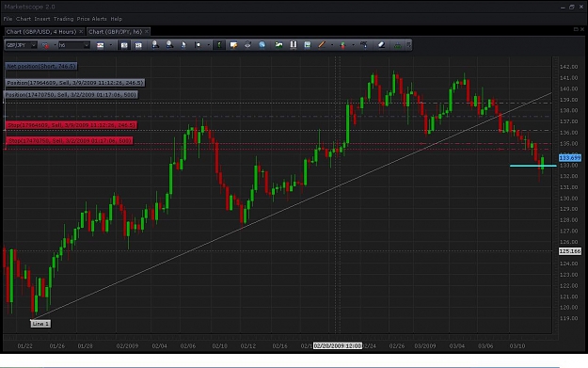Click the first magnifier zoom icon
This screenshot has width=588, height=368.
(x=155, y=45)
